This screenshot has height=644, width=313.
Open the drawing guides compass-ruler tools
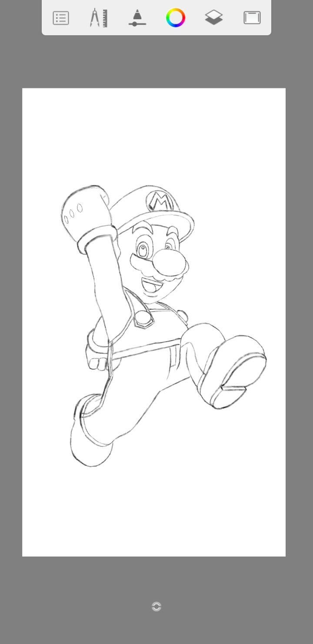coord(99,18)
